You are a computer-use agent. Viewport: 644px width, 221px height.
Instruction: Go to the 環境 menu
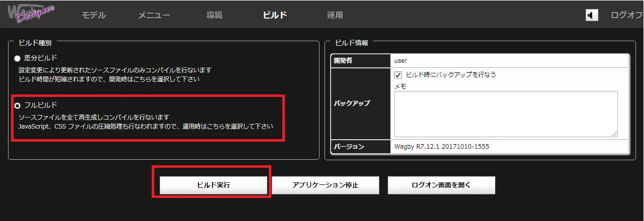click(x=214, y=15)
